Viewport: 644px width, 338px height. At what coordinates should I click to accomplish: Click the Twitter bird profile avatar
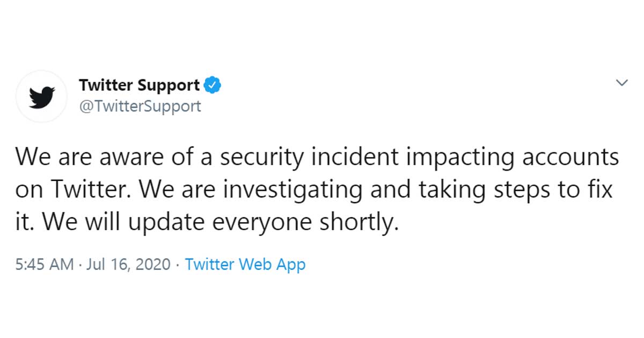(41, 96)
